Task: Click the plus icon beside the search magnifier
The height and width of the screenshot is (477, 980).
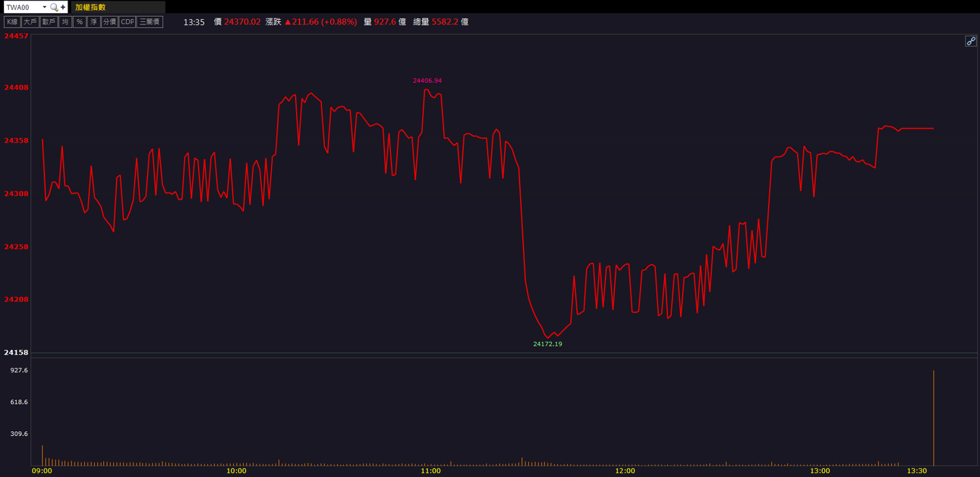Action: click(x=63, y=7)
